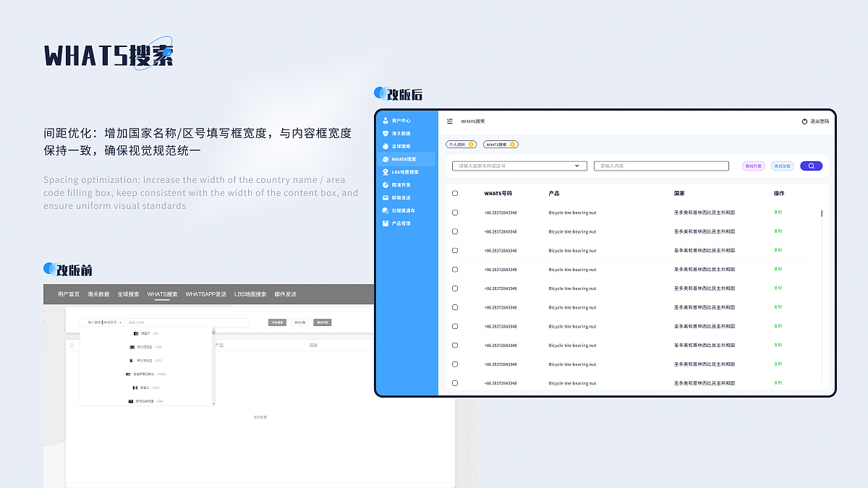Switch to 全球搜索 tab in 改版前 nav
The width and height of the screenshot is (868, 488).
(x=128, y=294)
